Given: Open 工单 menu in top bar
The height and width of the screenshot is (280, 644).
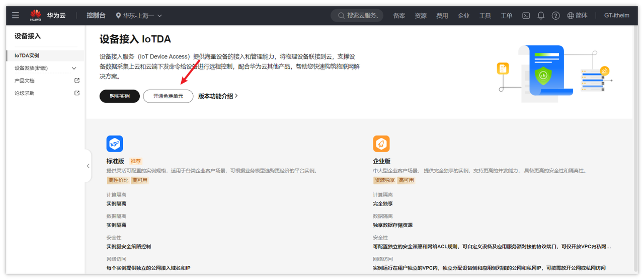Looking at the screenshot, I should tap(507, 16).
